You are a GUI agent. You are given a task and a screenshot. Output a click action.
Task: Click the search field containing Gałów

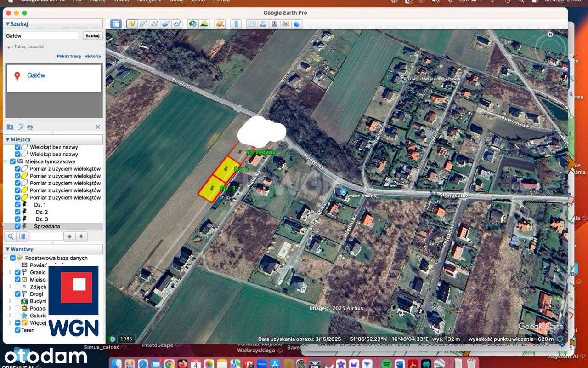click(42, 35)
